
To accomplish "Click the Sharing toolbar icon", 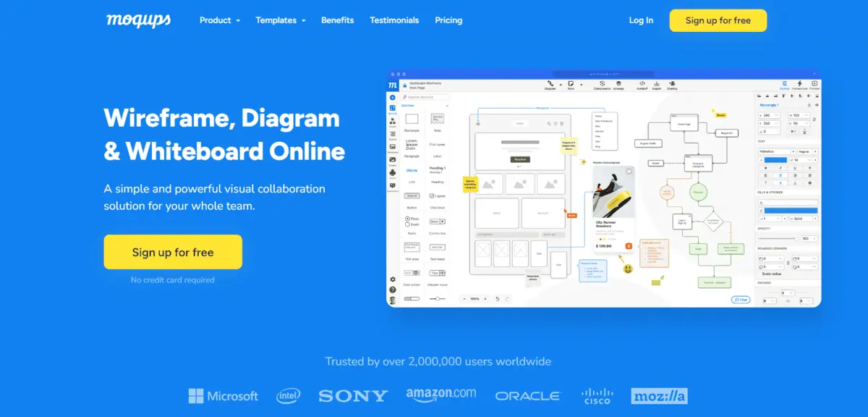I will pos(672,85).
